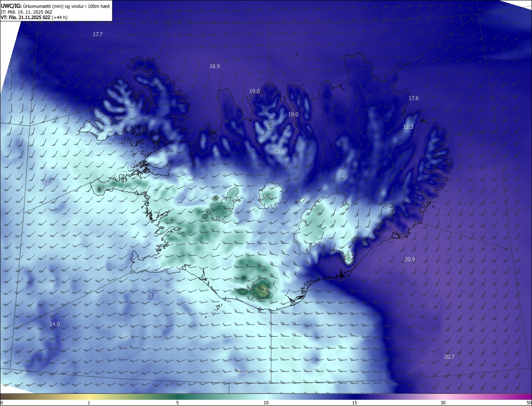This screenshot has height=406, width=532.
Task: Click the 5.7 value label on the map
Action: [171, 220]
